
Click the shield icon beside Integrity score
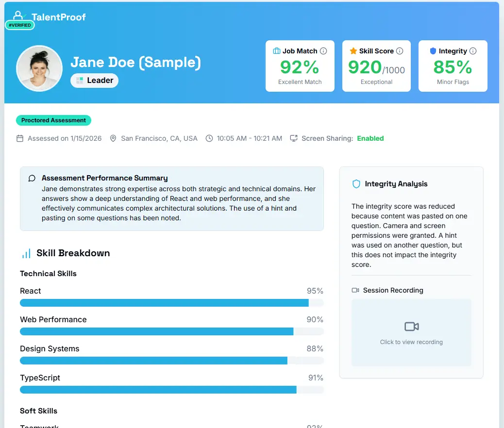(x=432, y=50)
